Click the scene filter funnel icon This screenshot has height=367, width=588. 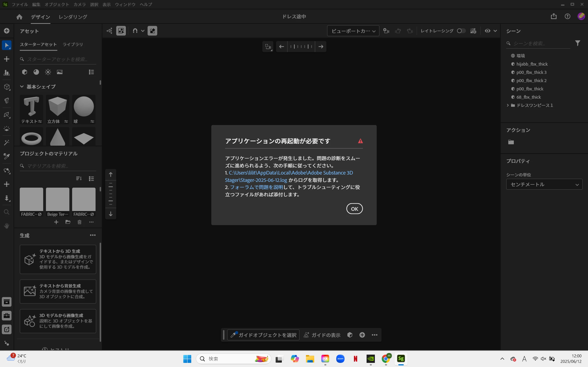(578, 43)
